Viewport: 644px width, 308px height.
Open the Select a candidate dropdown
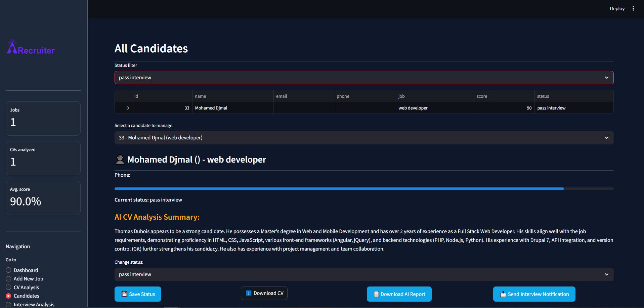[x=364, y=138]
